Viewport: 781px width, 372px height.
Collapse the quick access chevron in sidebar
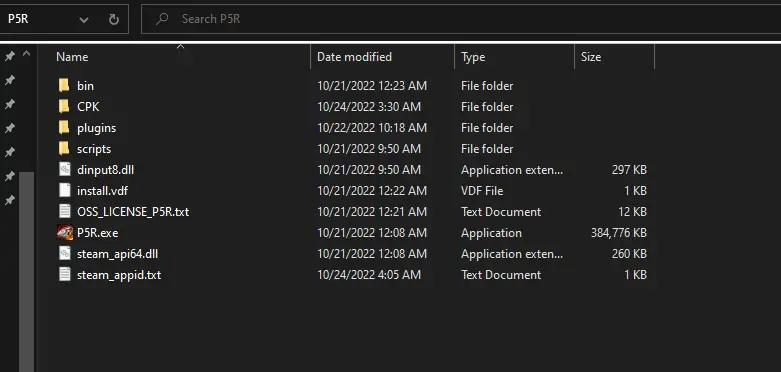(26, 54)
